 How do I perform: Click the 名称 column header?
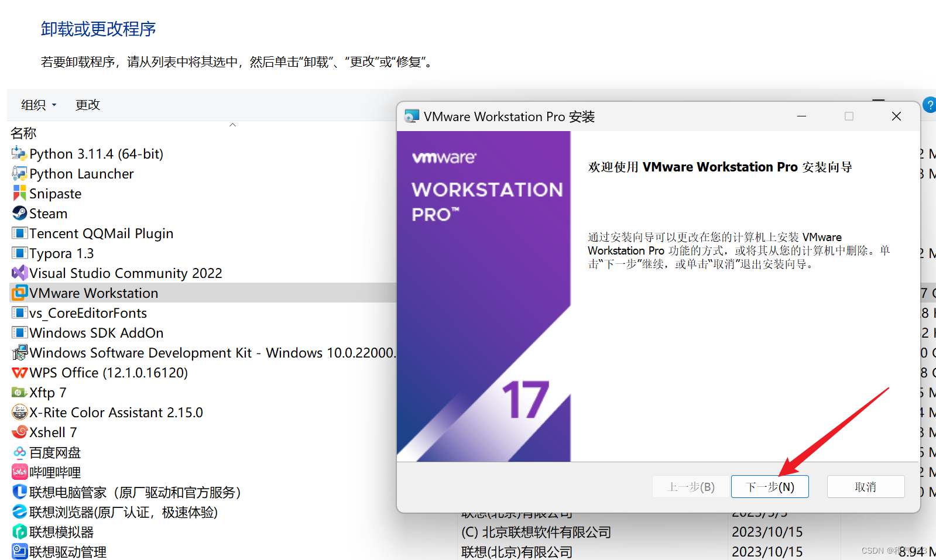coord(23,133)
